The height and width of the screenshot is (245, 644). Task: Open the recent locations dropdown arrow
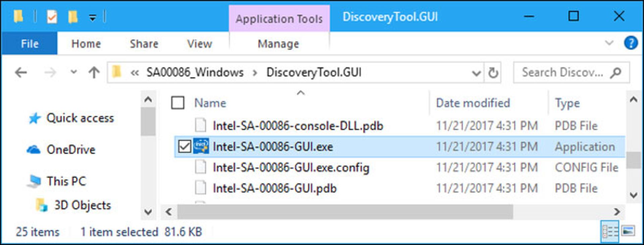coord(74,72)
